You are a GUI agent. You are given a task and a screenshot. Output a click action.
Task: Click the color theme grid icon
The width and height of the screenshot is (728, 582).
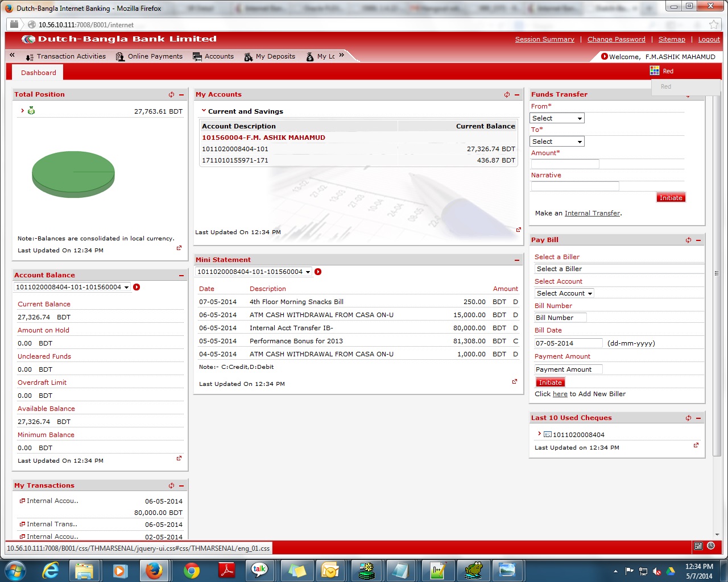(x=655, y=70)
